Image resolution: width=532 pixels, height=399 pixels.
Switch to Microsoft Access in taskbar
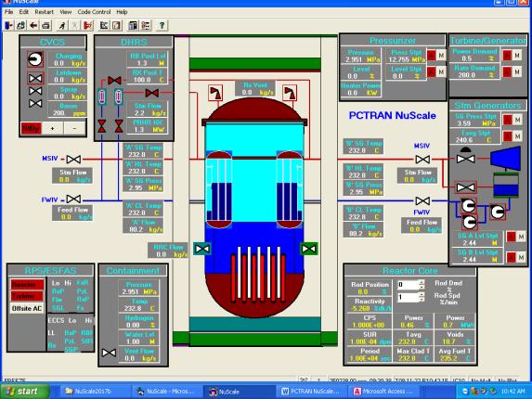click(383, 392)
